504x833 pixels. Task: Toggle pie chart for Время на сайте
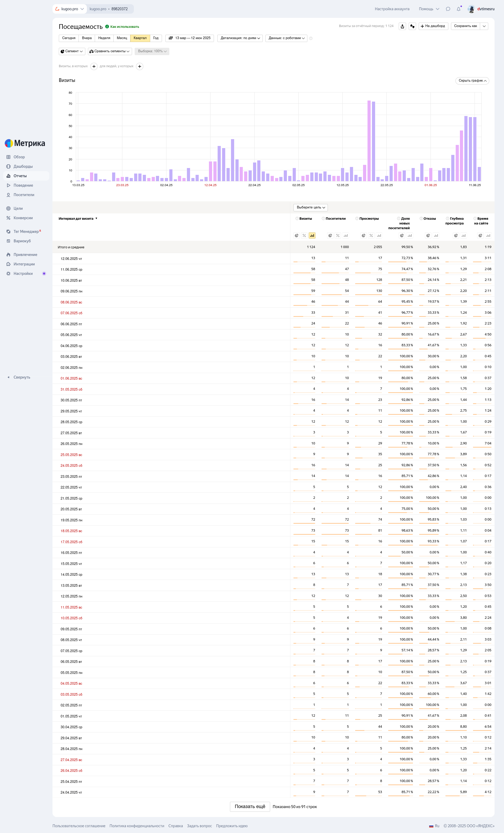point(480,236)
